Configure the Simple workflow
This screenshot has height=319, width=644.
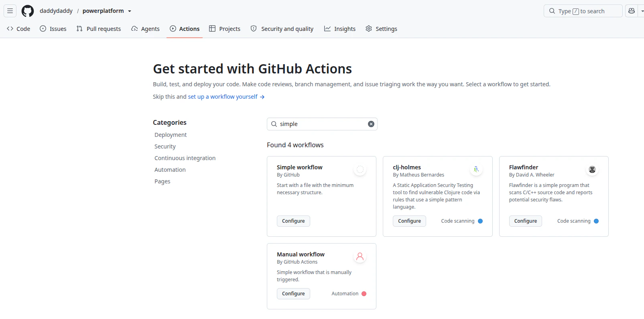tap(293, 221)
